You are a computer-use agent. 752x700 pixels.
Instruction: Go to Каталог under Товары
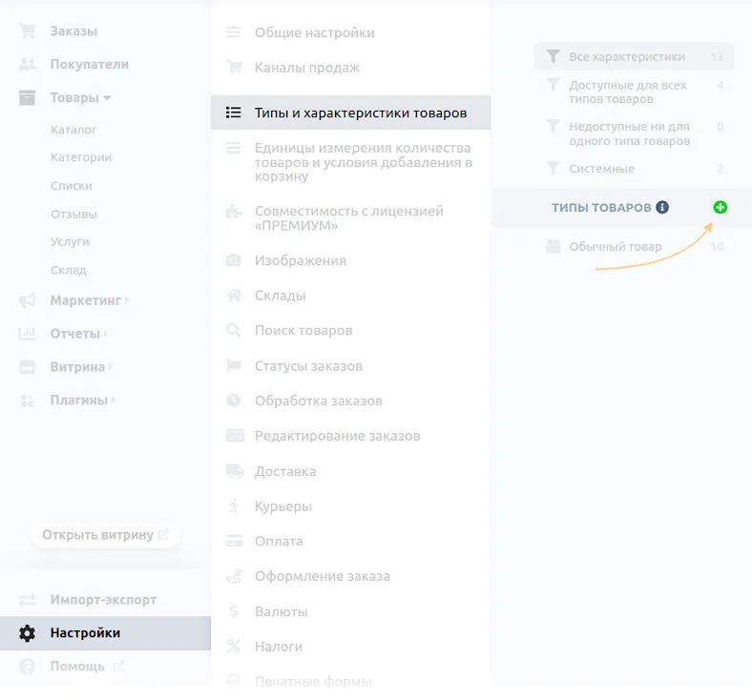(73, 130)
